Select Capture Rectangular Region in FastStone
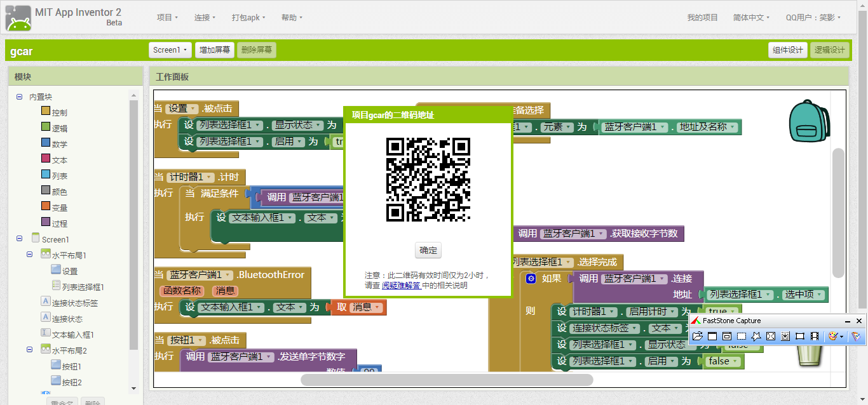 click(742, 336)
